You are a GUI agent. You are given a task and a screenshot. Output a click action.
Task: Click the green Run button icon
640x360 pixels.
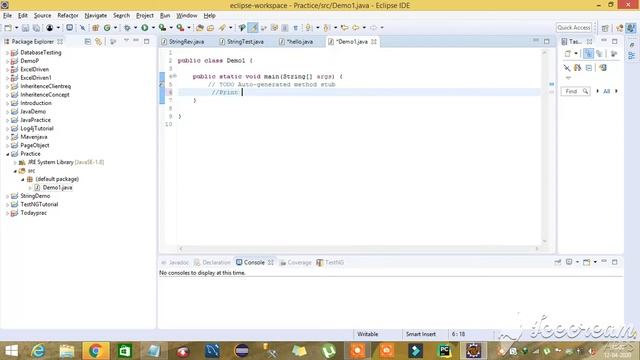pos(144,28)
